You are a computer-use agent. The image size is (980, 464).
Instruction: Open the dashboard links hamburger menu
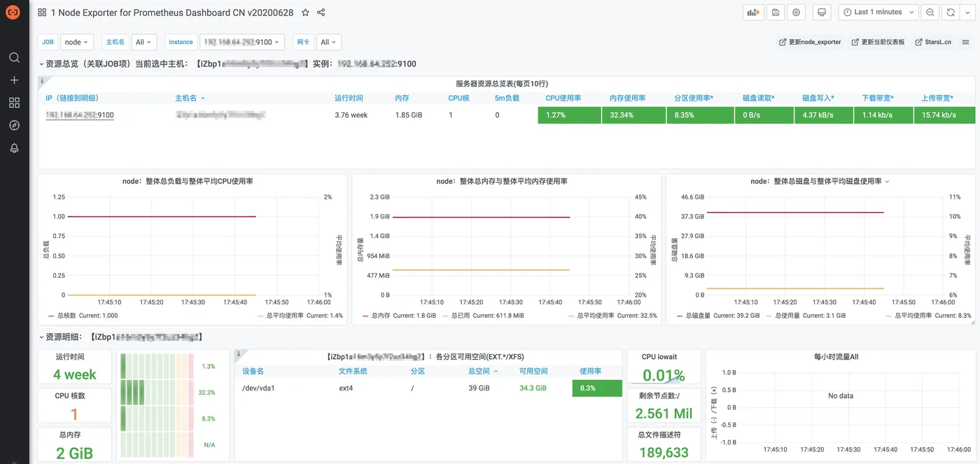click(x=966, y=42)
